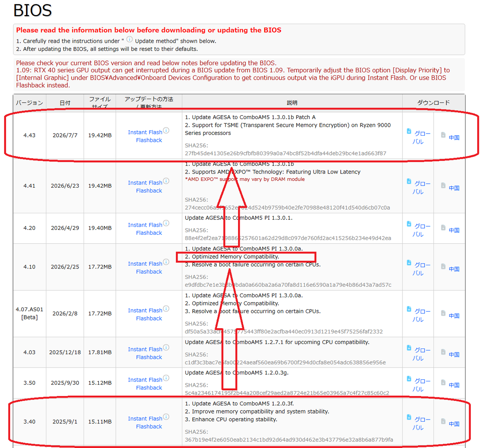
Task: Click the info icon beside Instant Flash for 4.41
Action: click(x=166, y=181)
